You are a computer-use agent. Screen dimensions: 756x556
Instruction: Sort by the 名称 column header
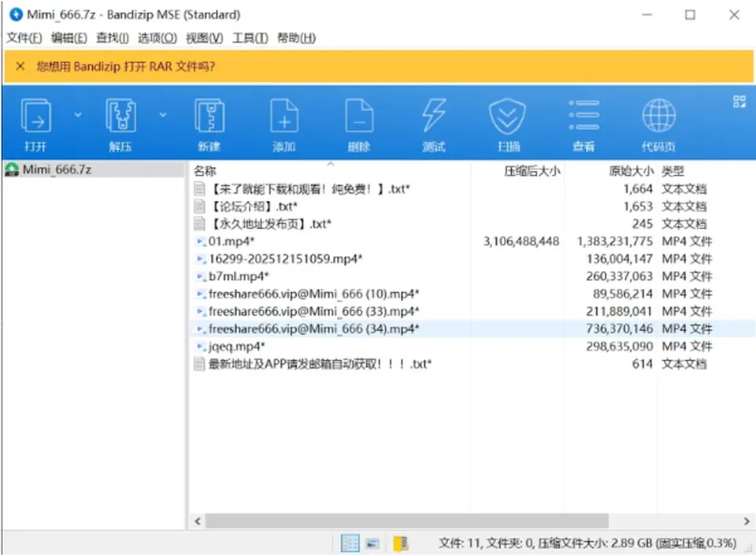[x=205, y=171]
